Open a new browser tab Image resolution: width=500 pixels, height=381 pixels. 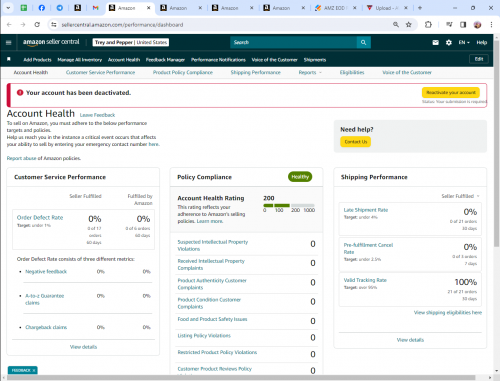pyautogui.click(x=420, y=8)
